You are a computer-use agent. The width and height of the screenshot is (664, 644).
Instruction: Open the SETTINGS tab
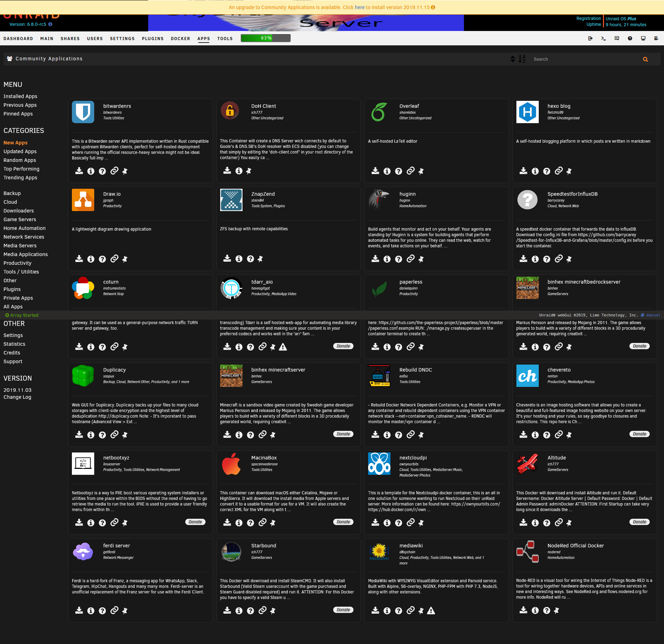click(x=122, y=39)
